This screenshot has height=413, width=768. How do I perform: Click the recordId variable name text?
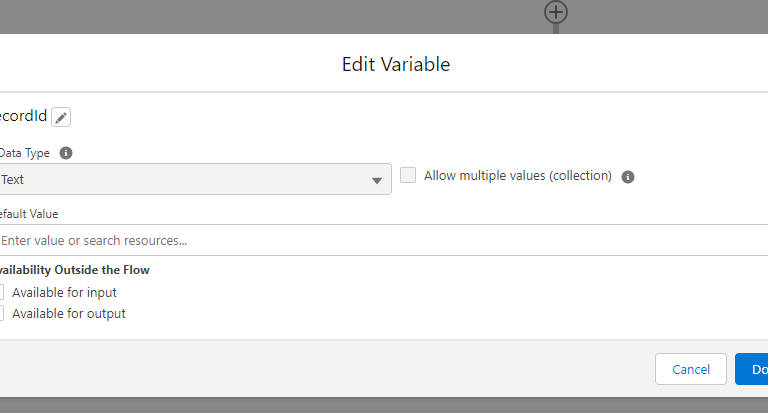[22, 117]
